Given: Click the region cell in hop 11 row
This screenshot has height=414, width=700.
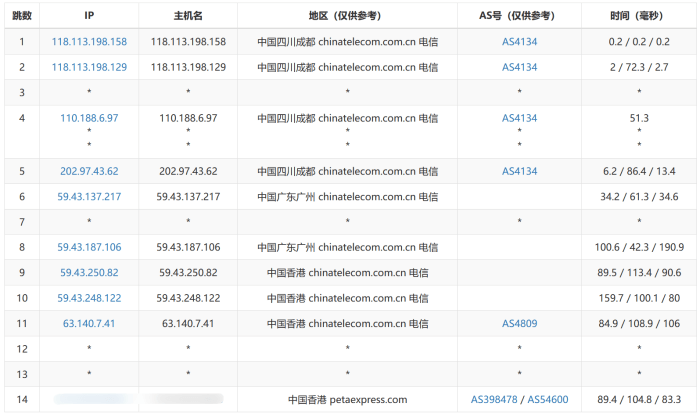Looking at the screenshot, I should point(347,324).
